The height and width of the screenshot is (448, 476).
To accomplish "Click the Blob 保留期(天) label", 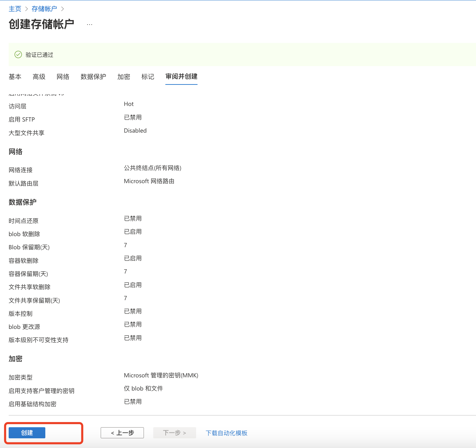I will tap(29, 247).
